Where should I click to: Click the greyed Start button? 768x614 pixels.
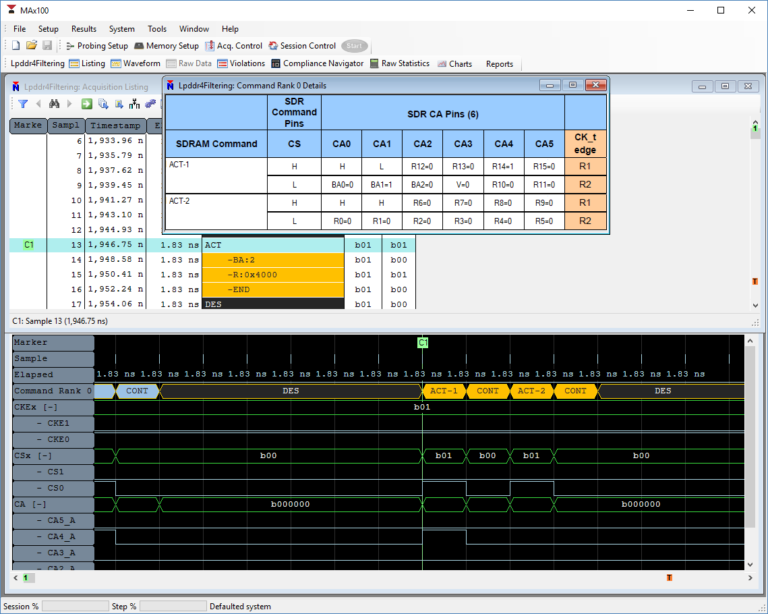pyautogui.click(x=354, y=46)
